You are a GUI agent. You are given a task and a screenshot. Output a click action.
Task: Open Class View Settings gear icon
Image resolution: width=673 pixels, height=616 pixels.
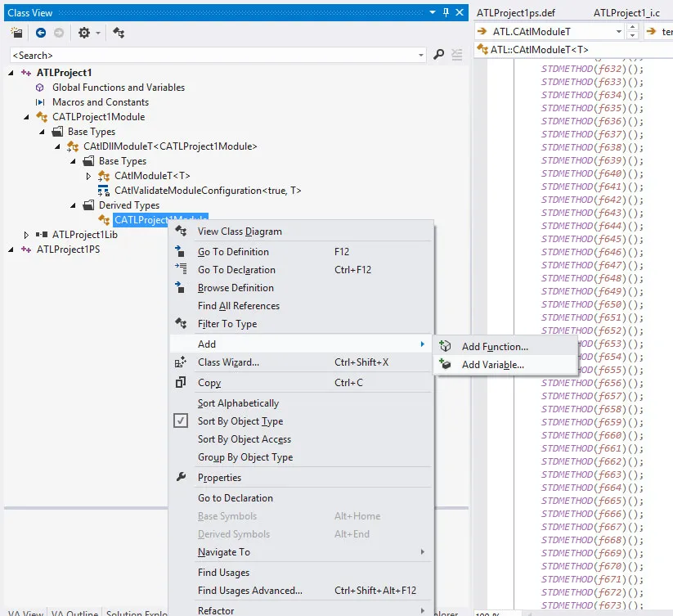click(84, 33)
